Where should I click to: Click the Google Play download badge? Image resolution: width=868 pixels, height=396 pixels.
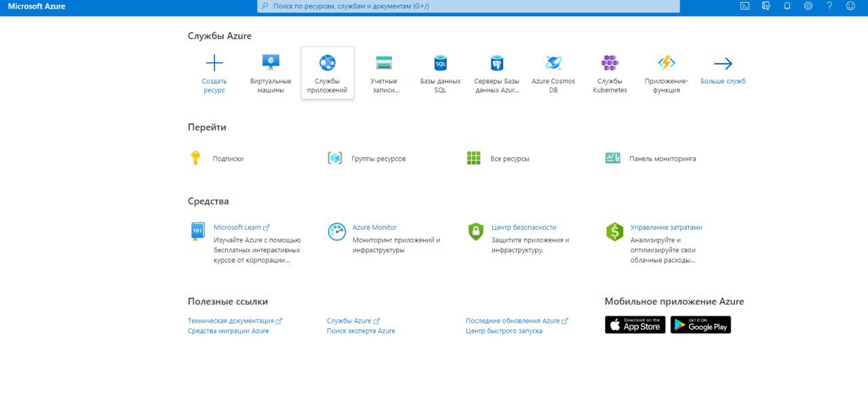pyautogui.click(x=701, y=325)
